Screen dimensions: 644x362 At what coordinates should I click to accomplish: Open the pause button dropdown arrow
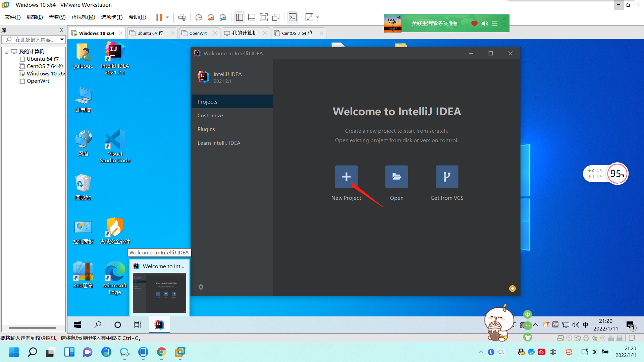click(167, 17)
